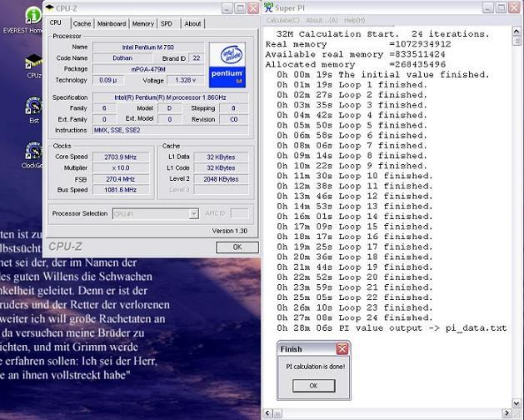Click the 'Loop 1 finished' line
This screenshot has height=420, width=524.
(352, 85)
